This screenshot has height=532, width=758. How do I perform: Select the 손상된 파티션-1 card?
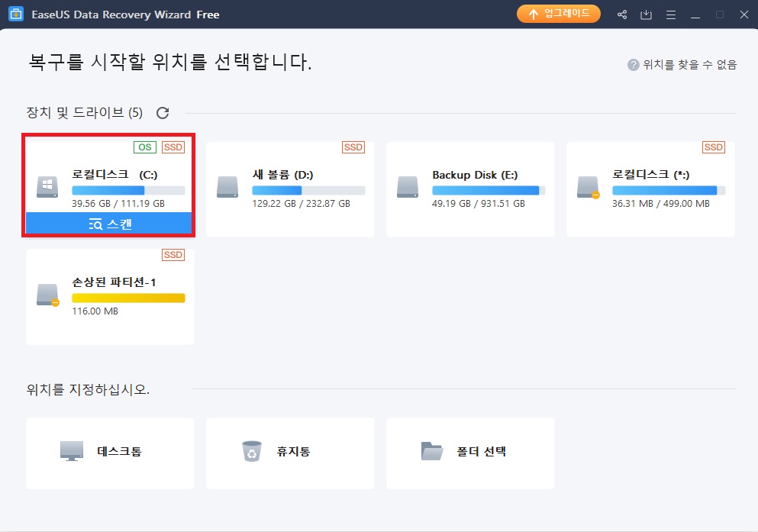110,297
